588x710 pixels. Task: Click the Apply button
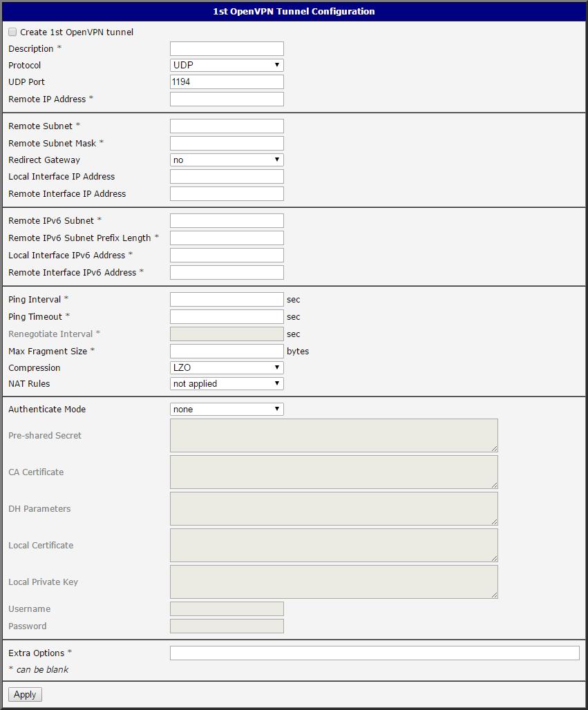(x=25, y=695)
